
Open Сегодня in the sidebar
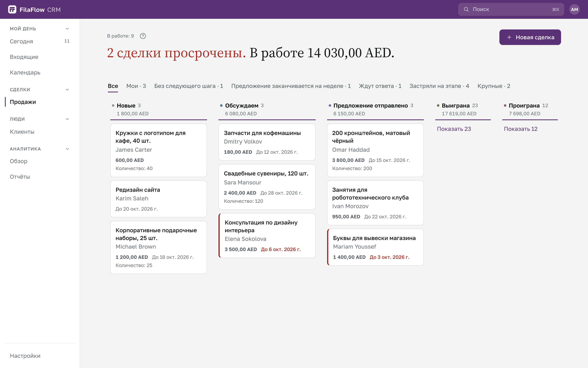coord(40,41)
